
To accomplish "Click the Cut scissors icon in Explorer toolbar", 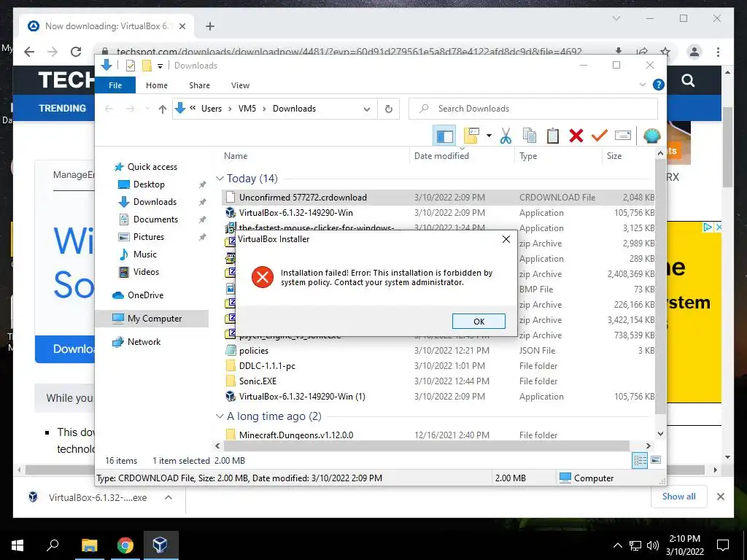I will 506,136.
